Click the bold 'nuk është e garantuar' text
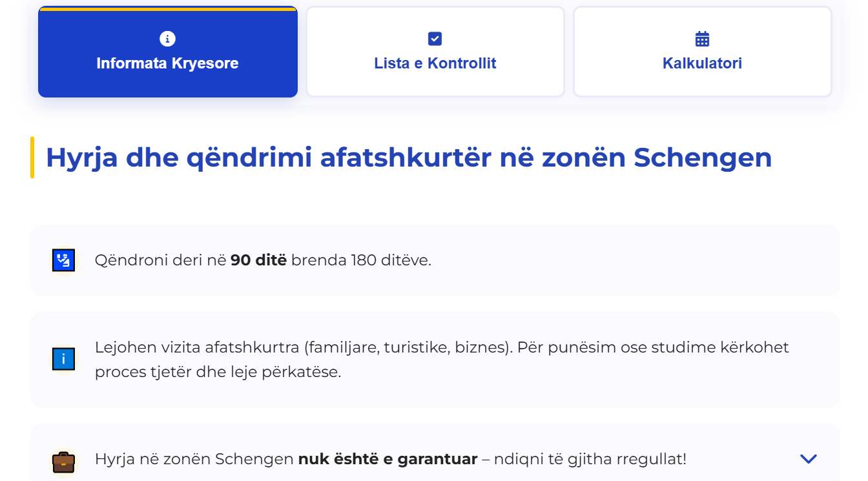The image size is (868, 481). 387,459
